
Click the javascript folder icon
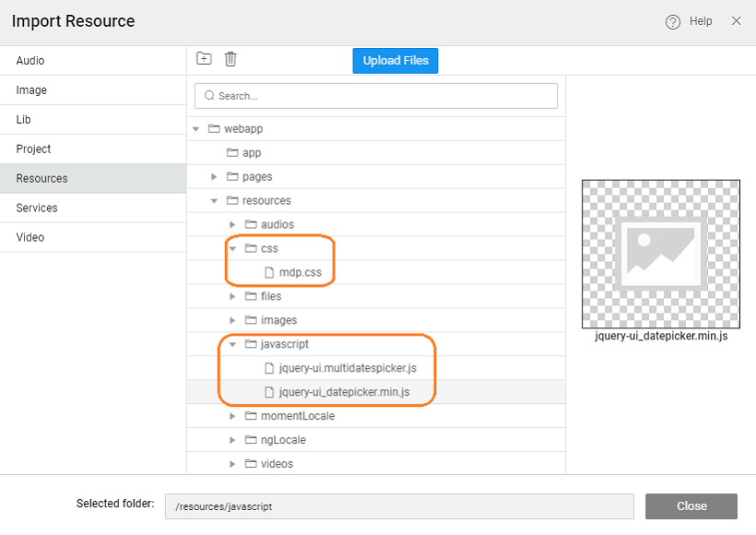(251, 344)
